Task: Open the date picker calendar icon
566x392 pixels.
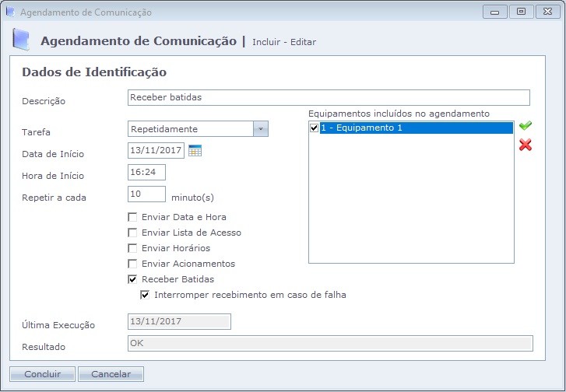Action: (x=195, y=151)
